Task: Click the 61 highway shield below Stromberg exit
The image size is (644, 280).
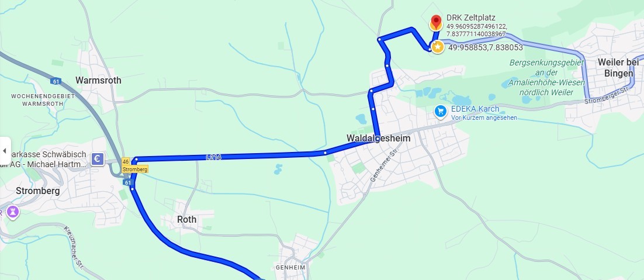Action: (128, 182)
